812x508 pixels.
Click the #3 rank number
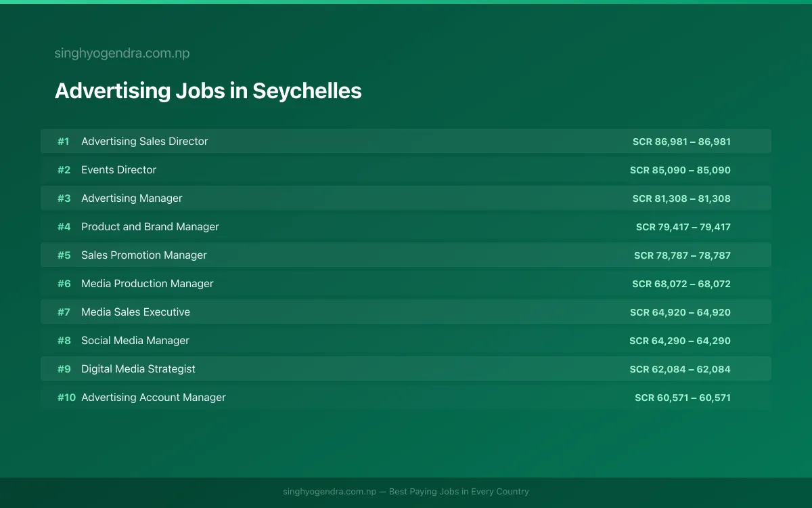(x=64, y=198)
